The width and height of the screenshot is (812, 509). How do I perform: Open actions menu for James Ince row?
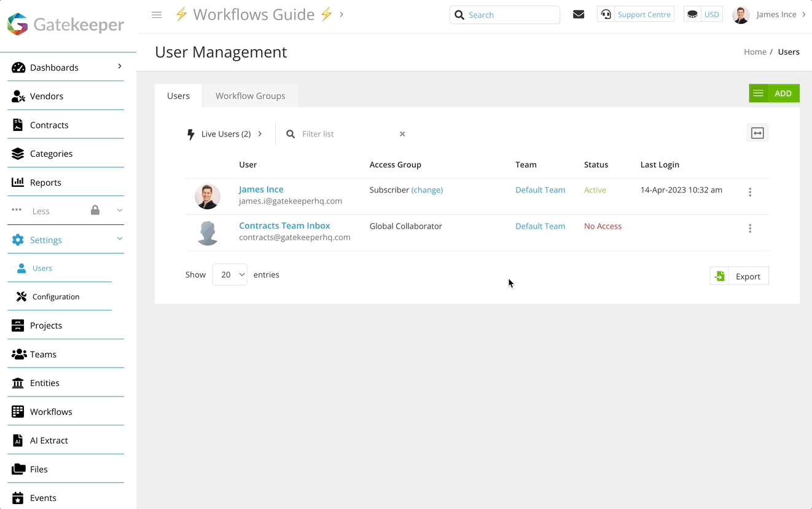[x=750, y=192]
